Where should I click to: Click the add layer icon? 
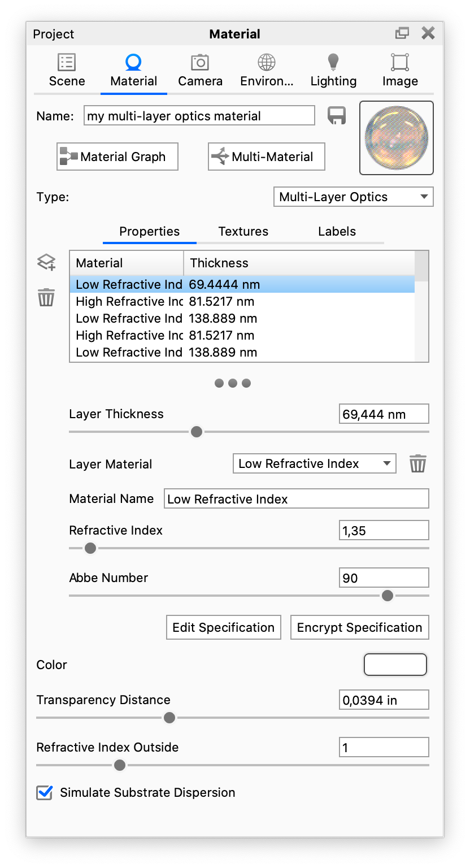(46, 262)
